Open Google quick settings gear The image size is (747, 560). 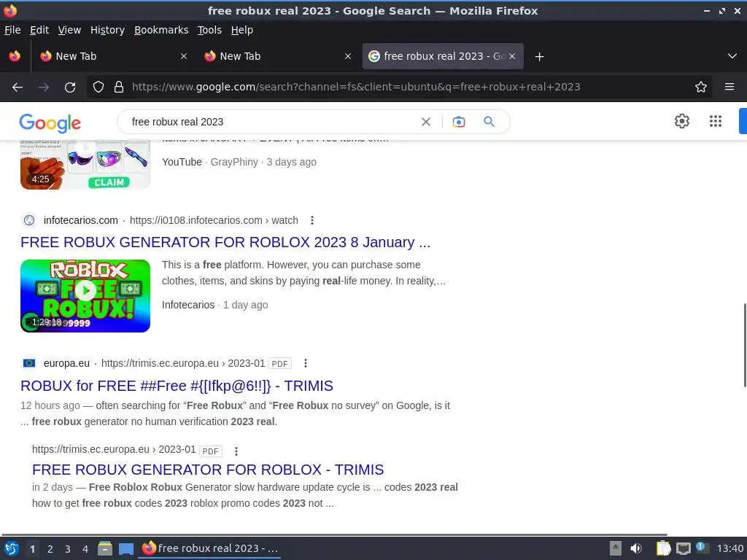click(682, 121)
